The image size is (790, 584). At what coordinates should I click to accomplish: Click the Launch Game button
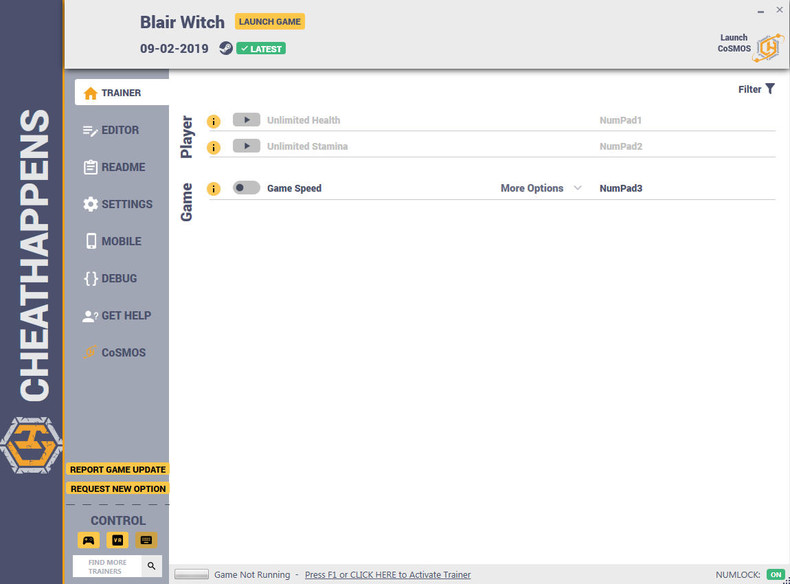point(270,22)
